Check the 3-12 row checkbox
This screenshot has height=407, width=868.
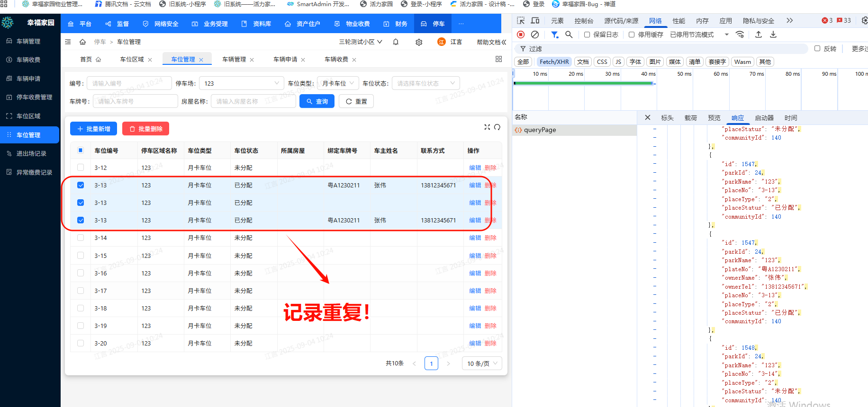tap(81, 168)
